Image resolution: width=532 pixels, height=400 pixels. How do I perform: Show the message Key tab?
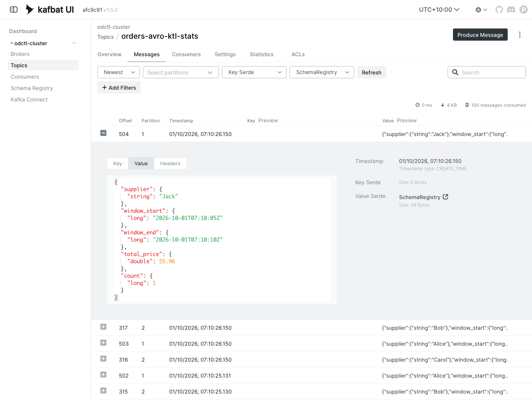click(117, 163)
